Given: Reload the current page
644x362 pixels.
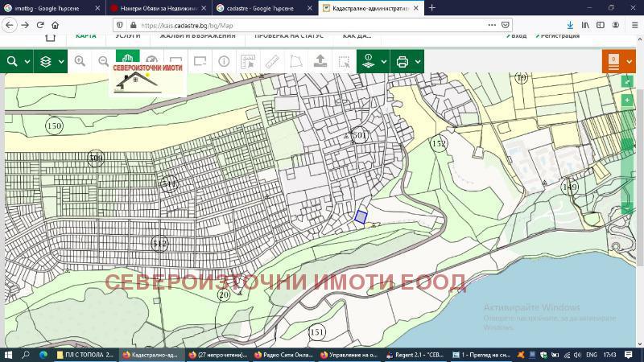Looking at the screenshot, I should [x=40, y=25].
